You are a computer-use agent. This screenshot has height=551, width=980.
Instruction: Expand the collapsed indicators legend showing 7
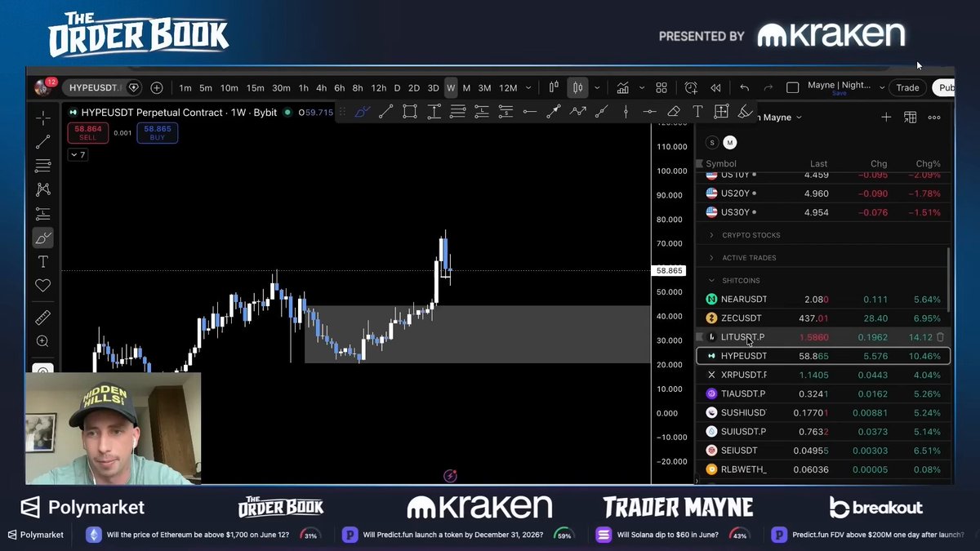point(78,154)
